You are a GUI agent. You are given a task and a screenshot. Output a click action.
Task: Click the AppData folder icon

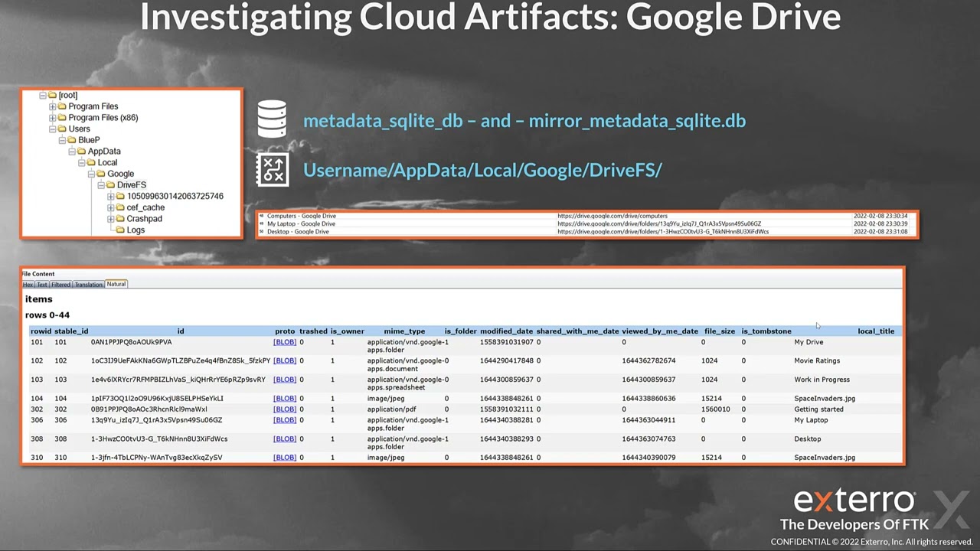[x=81, y=152]
